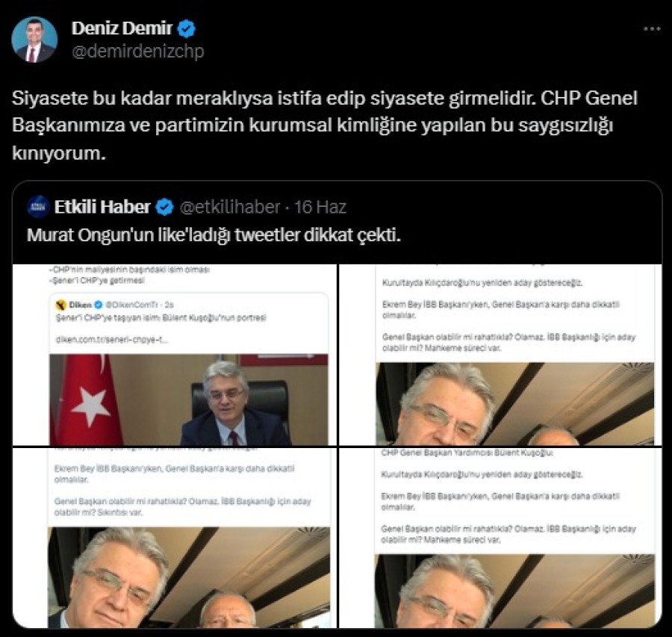Click the Diken logo in the embedded screenshot
The height and width of the screenshot is (637, 672).
(x=61, y=305)
